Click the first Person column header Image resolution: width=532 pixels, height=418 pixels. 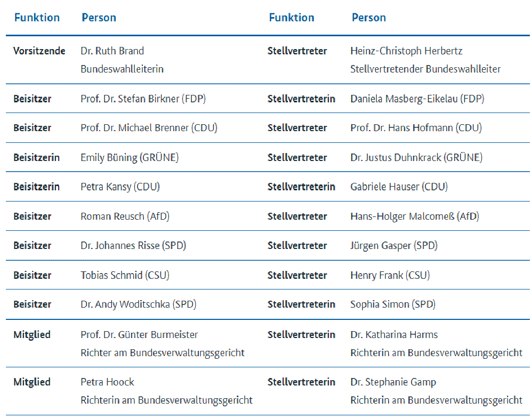pos(99,18)
